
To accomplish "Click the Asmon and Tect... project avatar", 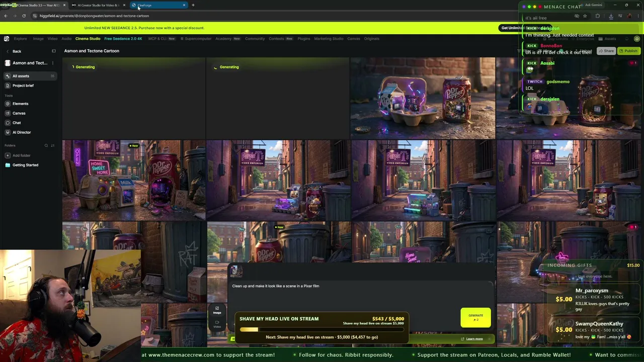I will (x=8, y=63).
